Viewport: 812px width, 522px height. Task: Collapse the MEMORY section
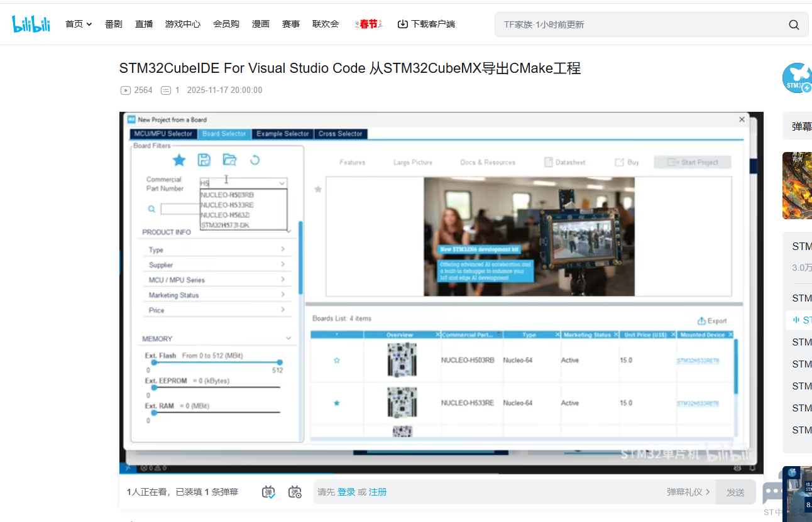click(x=288, y=339)
